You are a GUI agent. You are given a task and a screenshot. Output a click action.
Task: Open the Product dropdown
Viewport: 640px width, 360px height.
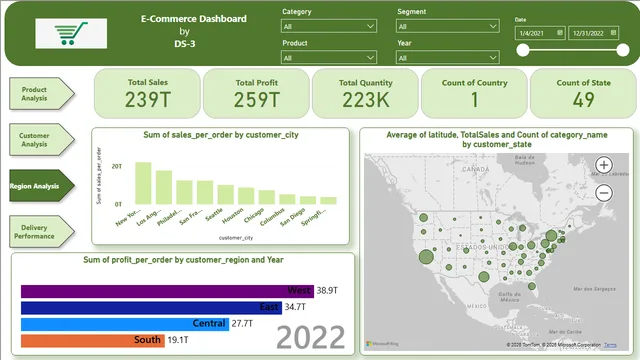(329, 58)
